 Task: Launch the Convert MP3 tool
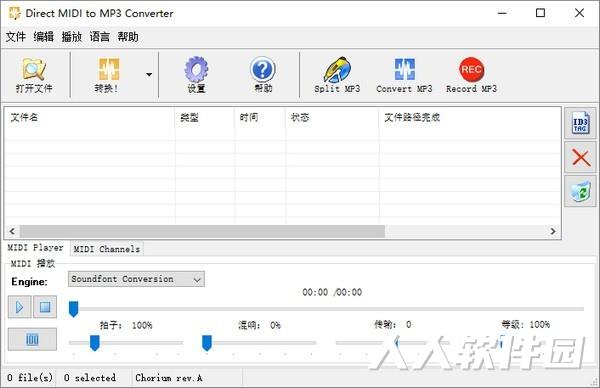404,75
